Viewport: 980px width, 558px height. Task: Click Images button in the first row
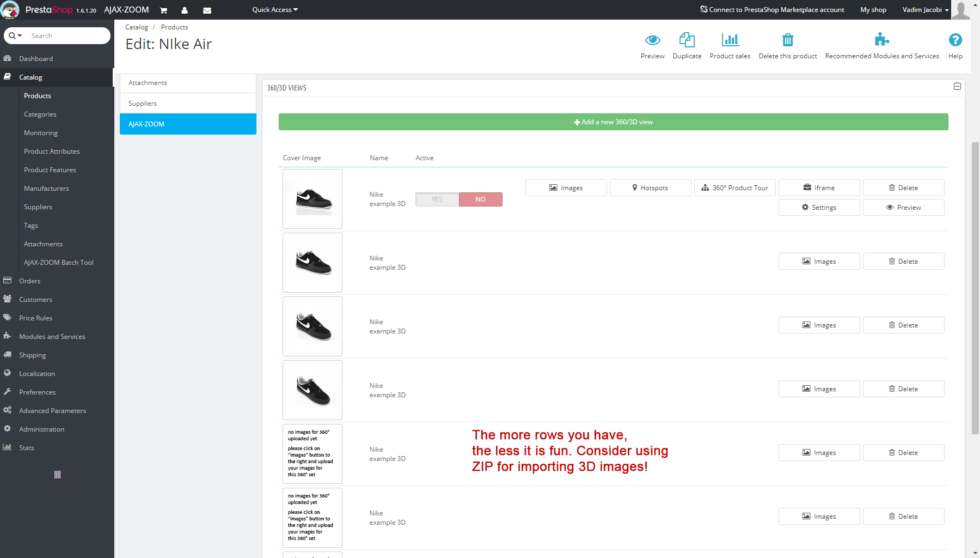[566, 188]
